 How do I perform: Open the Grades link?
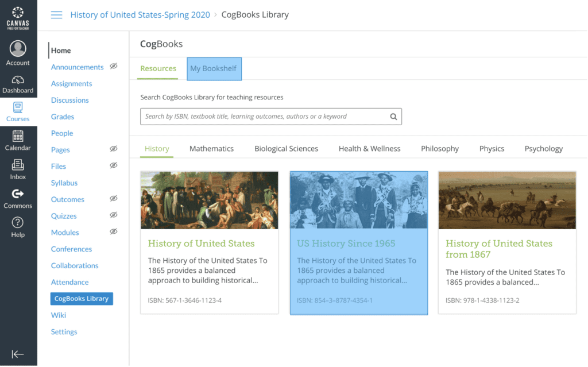point(63,117)
